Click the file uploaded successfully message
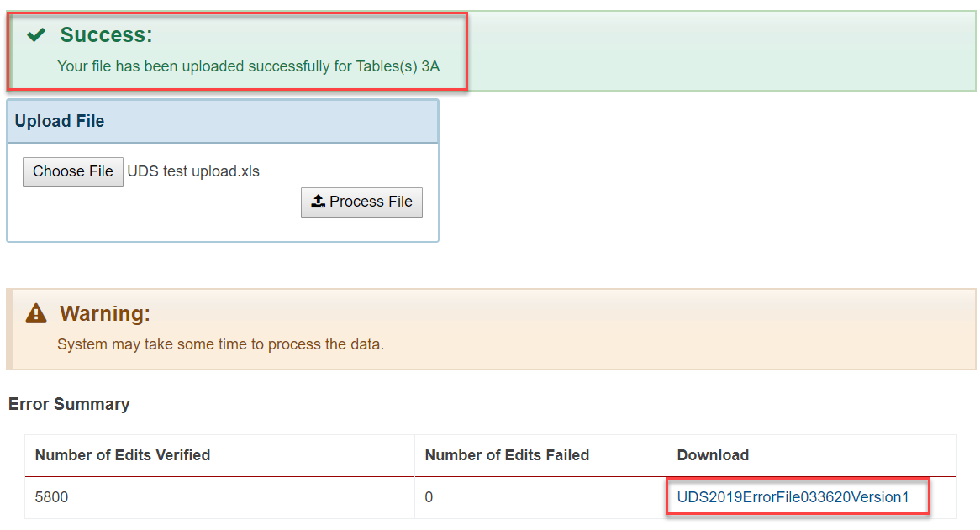This screenshot has width=980, height=530. [248, 66]
